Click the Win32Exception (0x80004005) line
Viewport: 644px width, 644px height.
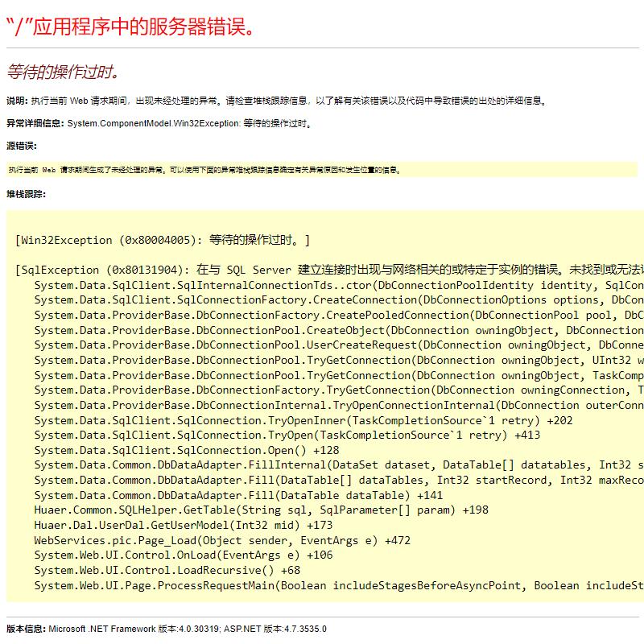point(162,240)
